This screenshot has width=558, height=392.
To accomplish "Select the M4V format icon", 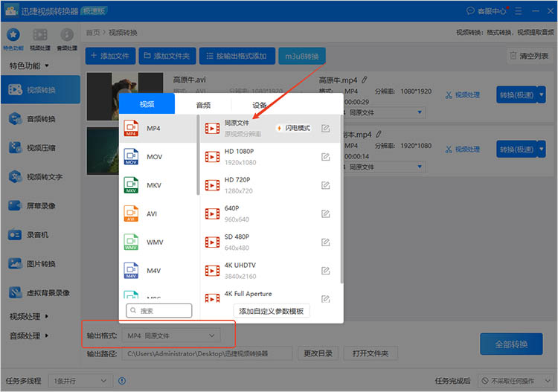I will pos(131,270).
